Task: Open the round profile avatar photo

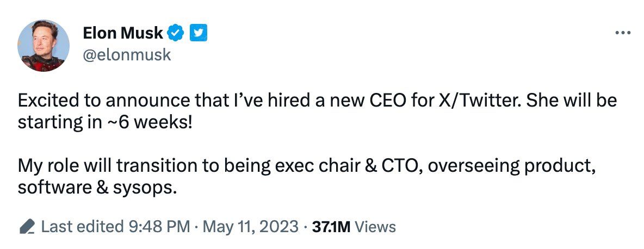Action: pyautogui.click(x=43, y=46)
